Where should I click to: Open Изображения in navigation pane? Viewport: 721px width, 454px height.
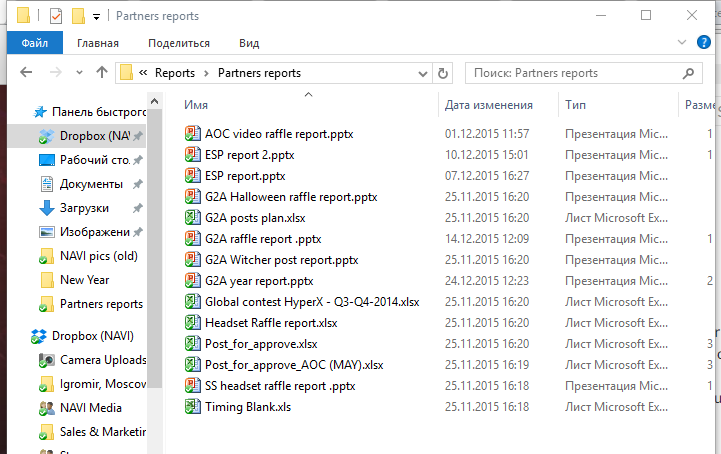click(x=94, y=232)
